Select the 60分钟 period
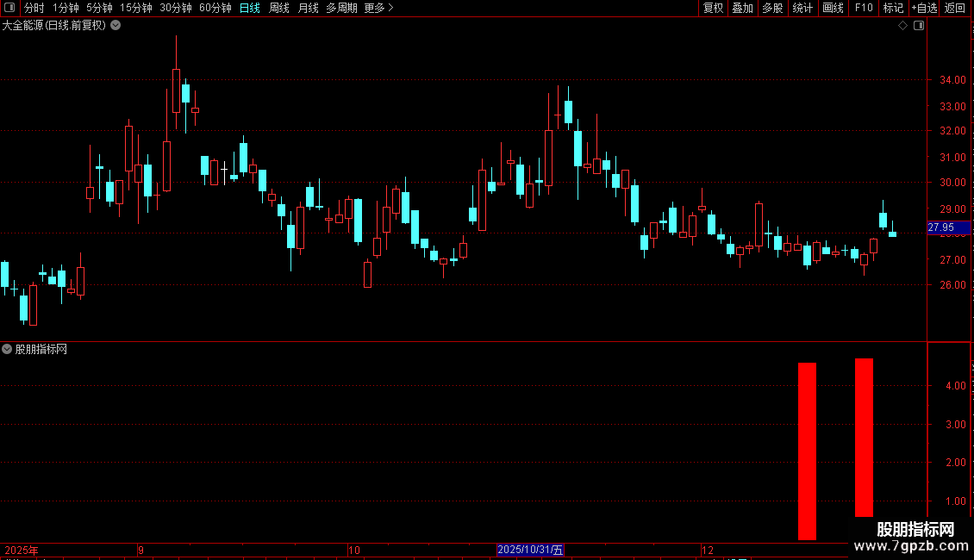The width and height of the screenshot is (974, 560). pos(215,8)
